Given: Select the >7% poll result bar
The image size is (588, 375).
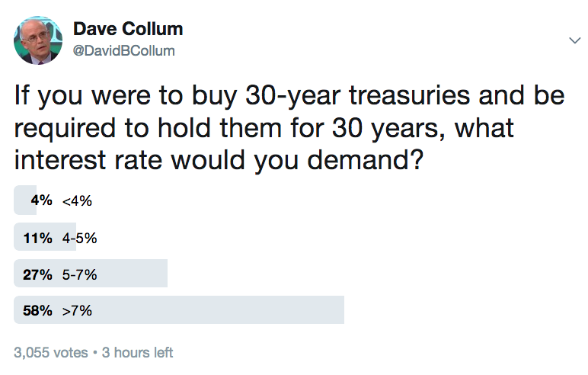Looking at the screenshot, I should [179, 309].
